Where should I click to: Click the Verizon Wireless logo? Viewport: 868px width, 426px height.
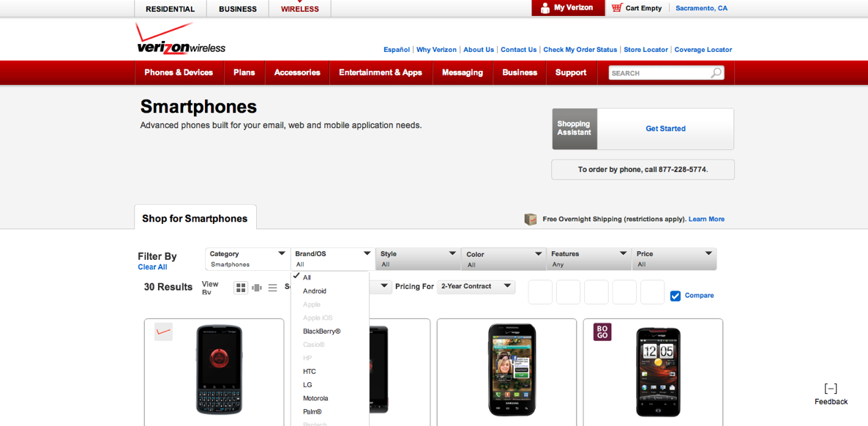[181, 40]
